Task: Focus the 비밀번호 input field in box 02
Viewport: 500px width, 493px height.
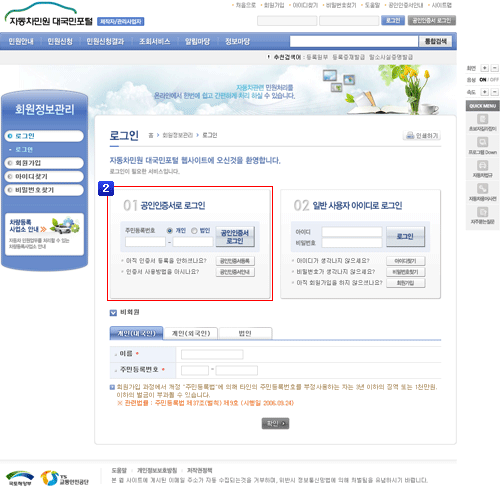Action: (x=352, y=243)
